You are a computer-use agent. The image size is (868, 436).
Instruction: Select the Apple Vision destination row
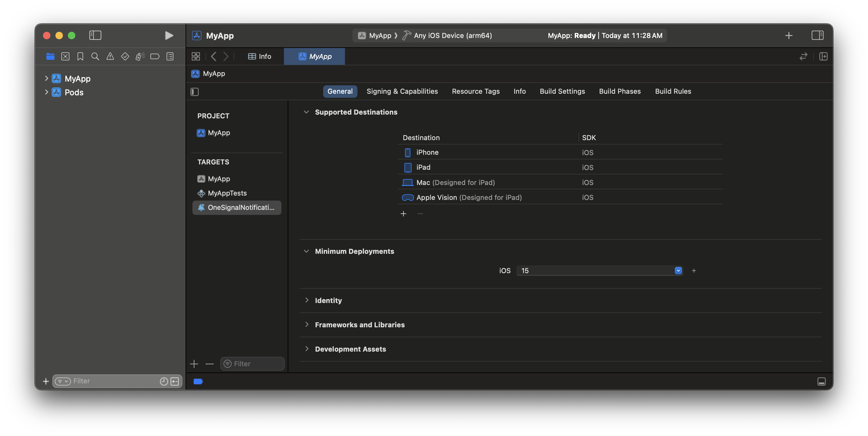pyautogui.click(x=560, y=197)
